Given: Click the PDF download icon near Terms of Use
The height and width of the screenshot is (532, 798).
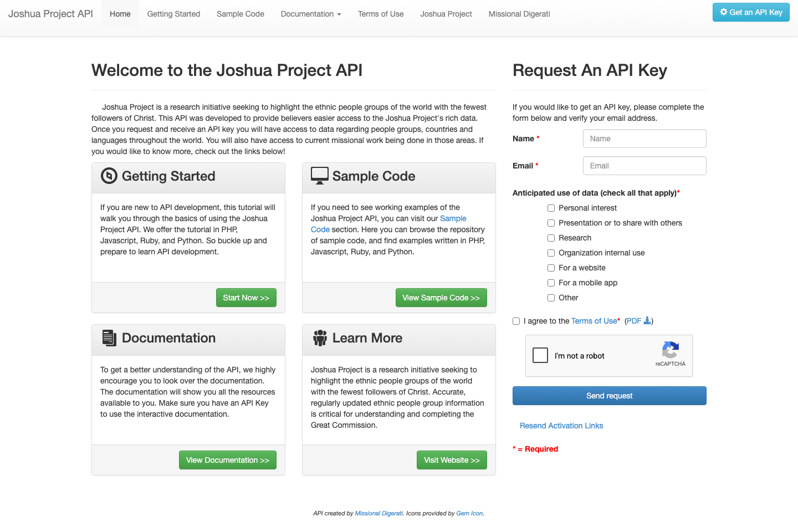Looking at the screenshot, I should pyautogui.click(x=647, y=320).
